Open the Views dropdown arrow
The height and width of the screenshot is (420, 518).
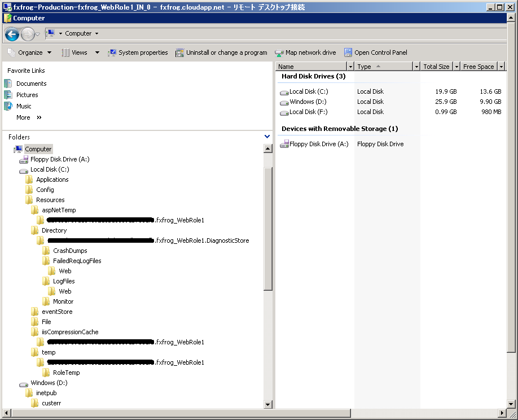(x=97, y=53)
